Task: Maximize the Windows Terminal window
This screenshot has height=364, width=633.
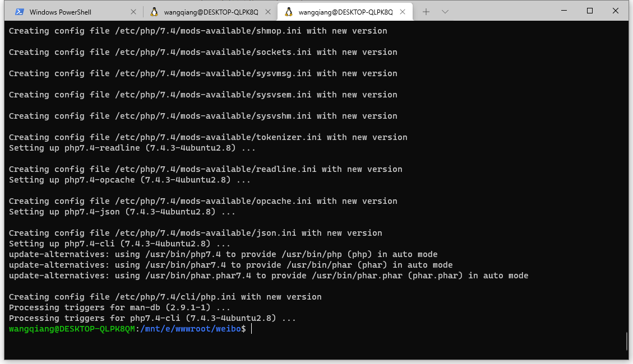Action: pyautogui.click(x=590, y=11)
